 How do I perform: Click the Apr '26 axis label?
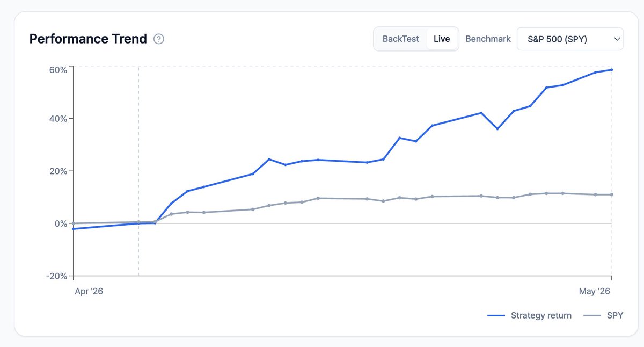tap(89, 291)
